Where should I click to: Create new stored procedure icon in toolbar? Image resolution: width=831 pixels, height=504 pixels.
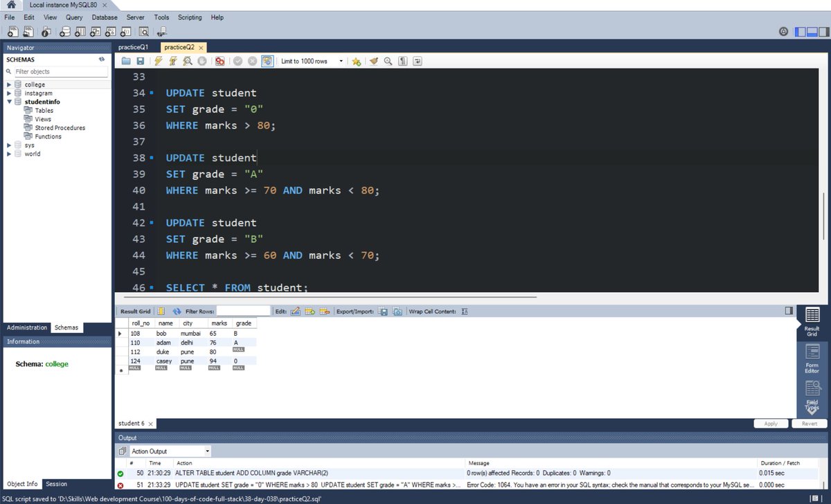pos(111,31)
